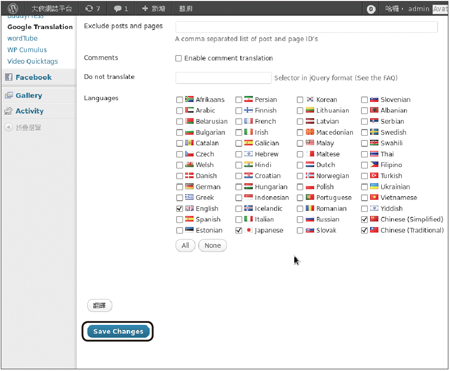
Task: Uncheck Chinese (Simplified) checkbox
Action: (364, 219)
